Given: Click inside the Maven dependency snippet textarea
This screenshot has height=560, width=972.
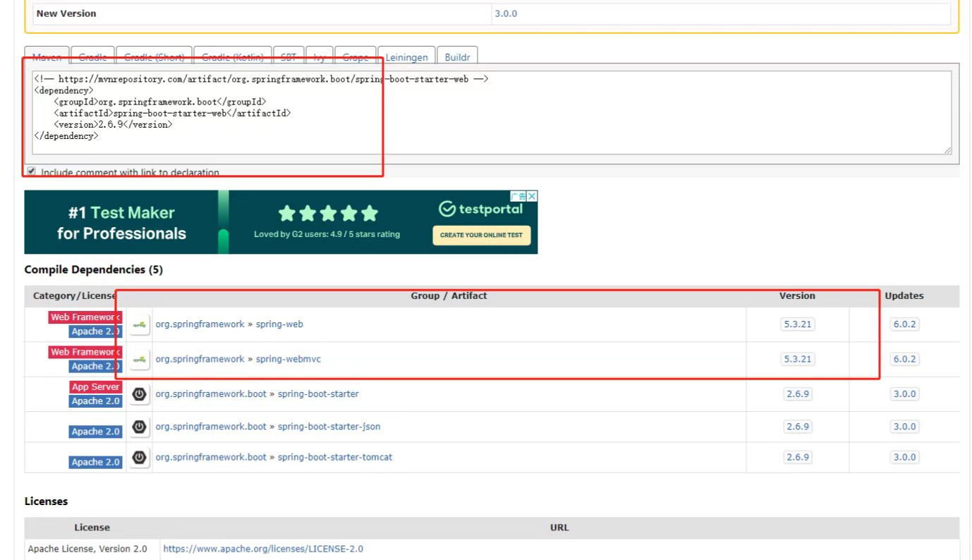Looking at the screenshot, I should tap(492, 112).
